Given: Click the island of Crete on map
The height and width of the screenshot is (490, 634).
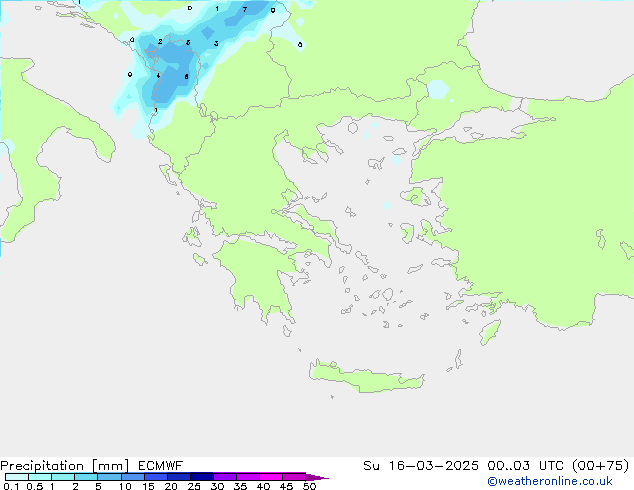Looking at the screenshot, I should coord(366,377).
